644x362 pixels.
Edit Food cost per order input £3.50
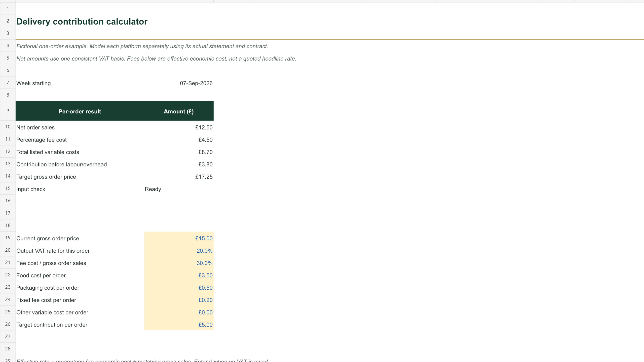pos(179,275)
